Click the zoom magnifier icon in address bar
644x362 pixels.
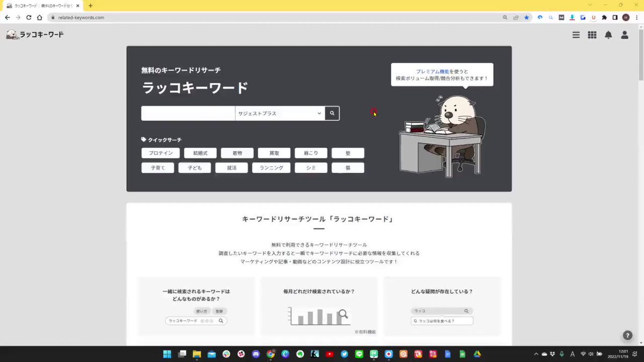[x=505, y=17]
